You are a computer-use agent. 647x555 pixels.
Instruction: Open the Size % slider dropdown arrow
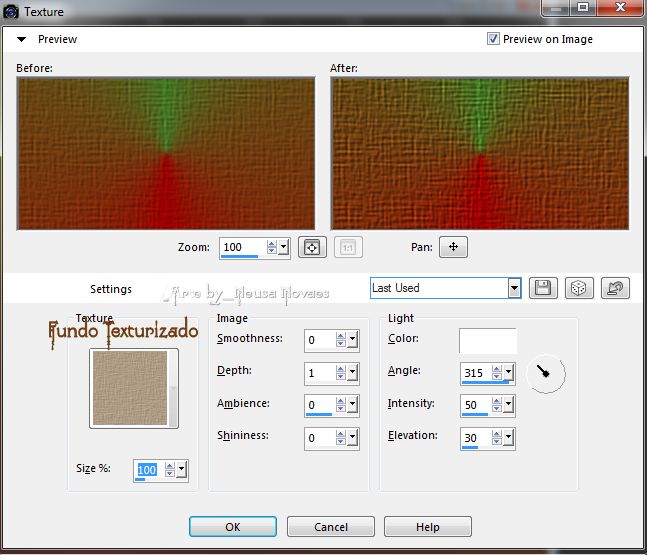tap(182, 470)
